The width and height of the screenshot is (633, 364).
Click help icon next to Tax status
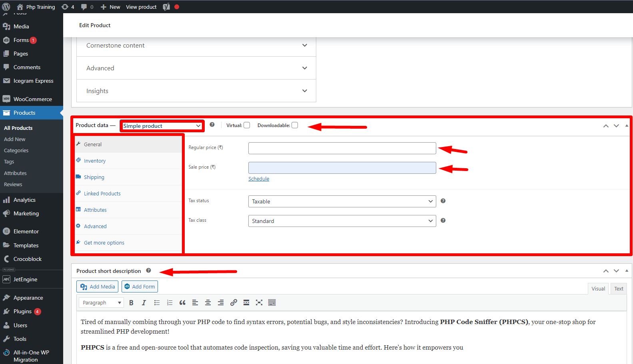click(x=443, y=201)
